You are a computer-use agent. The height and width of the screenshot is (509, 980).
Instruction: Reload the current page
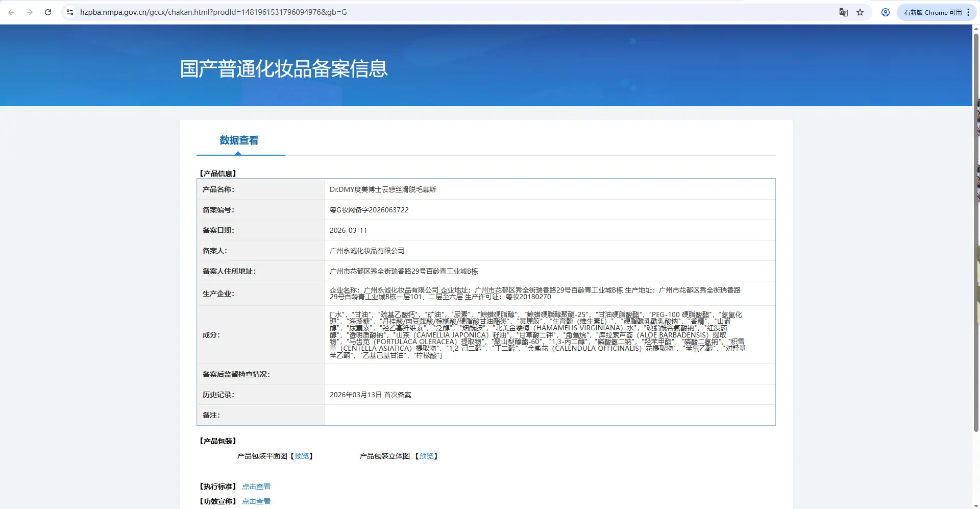(48, 12)
